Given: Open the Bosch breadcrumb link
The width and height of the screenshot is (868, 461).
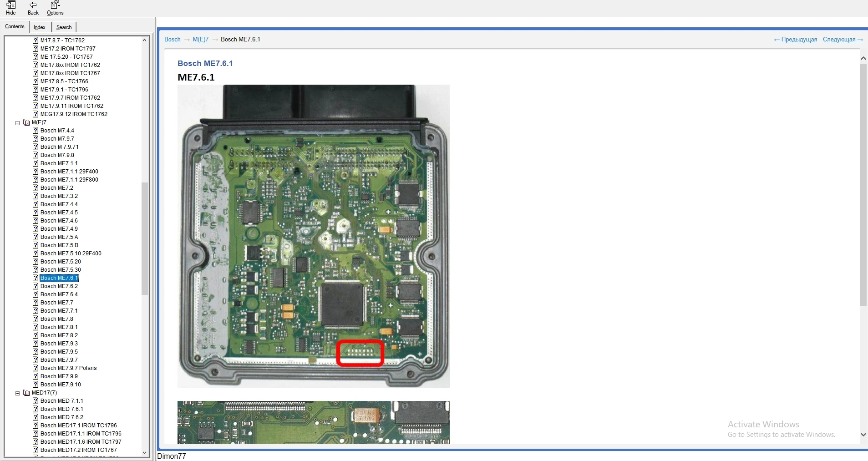Looking at the screenshot, I should [x=173, y=40].
